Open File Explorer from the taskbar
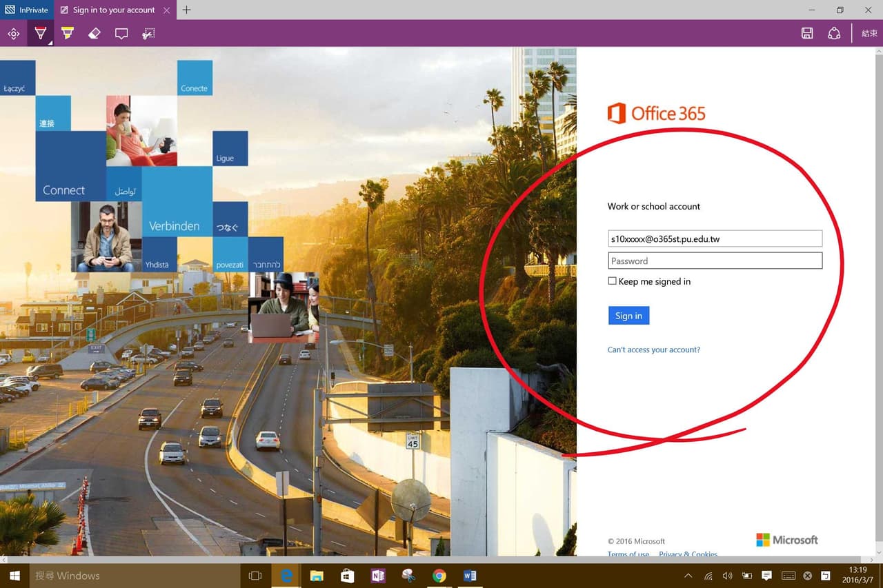 tap(317, 576)
